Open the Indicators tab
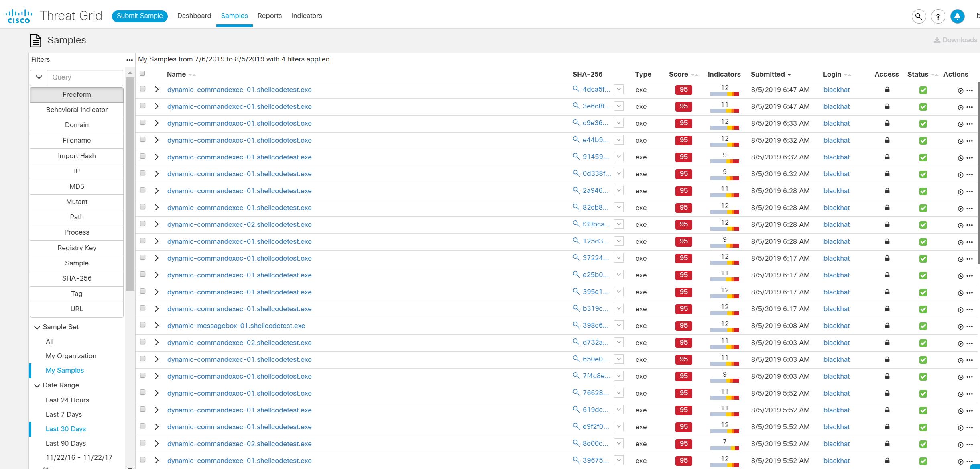 pos(307,16)
